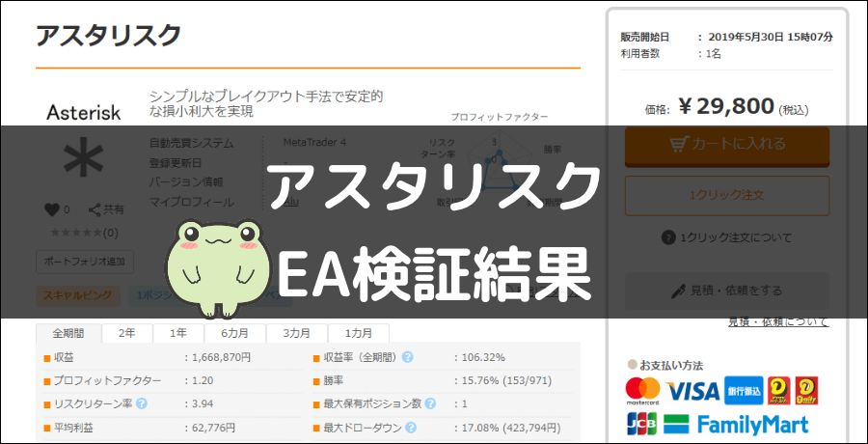Click the 1クリック注文 button
This screenshot has height=444, width=868.
click(727, 196)
